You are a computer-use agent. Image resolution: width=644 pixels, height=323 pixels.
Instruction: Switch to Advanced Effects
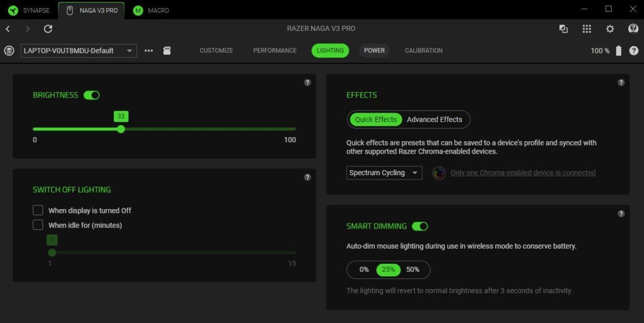(x=435, y=120)
